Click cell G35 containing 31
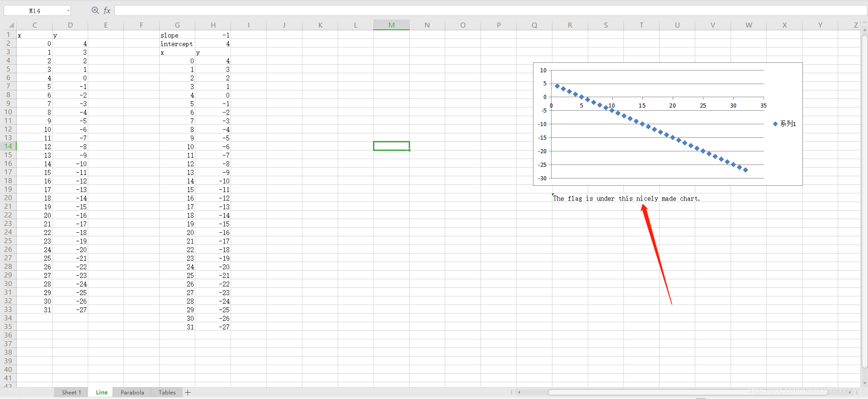 (177, 327)
